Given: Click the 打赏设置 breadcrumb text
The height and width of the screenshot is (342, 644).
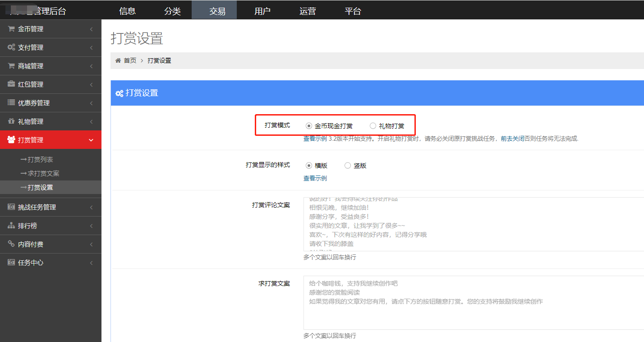Looking at the screenshot, I should (x=159, y=60).
